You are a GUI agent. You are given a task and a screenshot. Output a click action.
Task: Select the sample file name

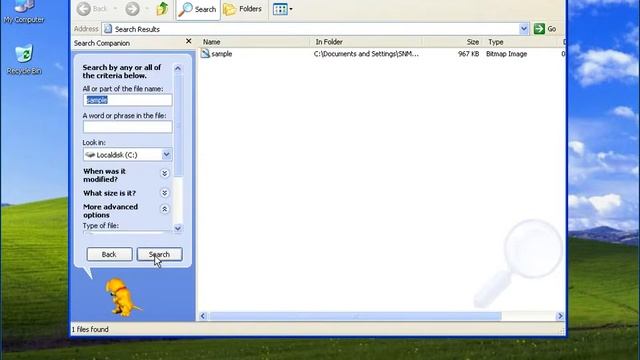point(222,54)
